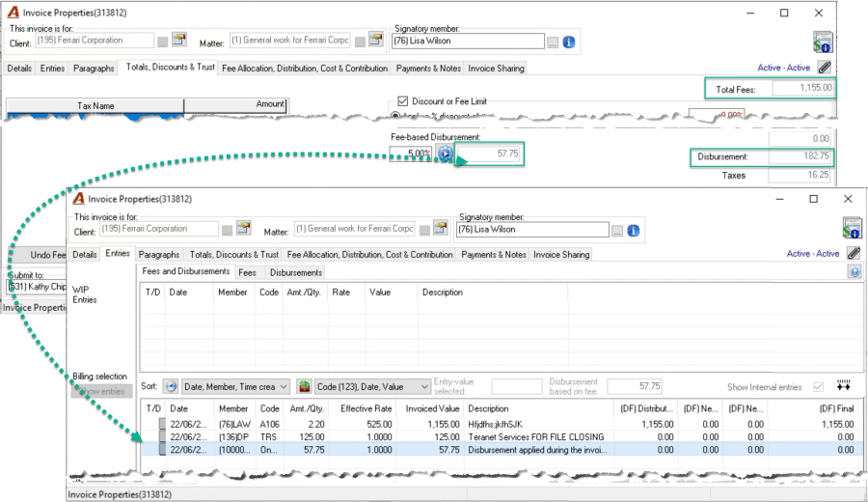Switch to Paragraphs tab in Totals window

(94, 69)
